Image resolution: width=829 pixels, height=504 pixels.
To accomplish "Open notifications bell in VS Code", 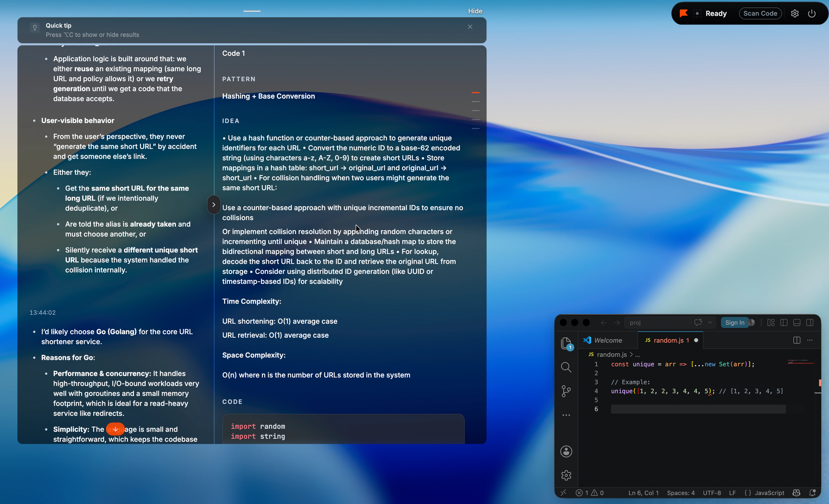I will click(812, 493).
